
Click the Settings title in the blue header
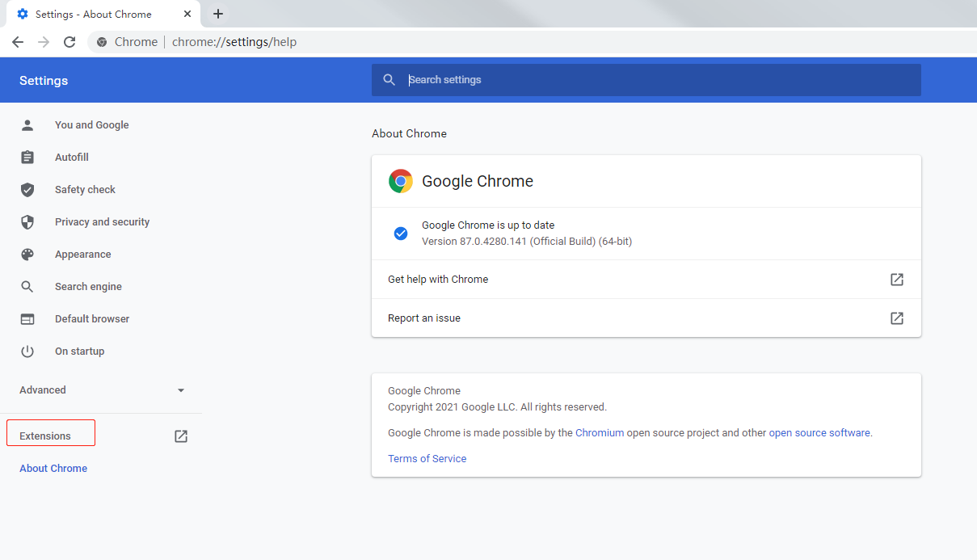pyautogui.click(x=44, y=81)
